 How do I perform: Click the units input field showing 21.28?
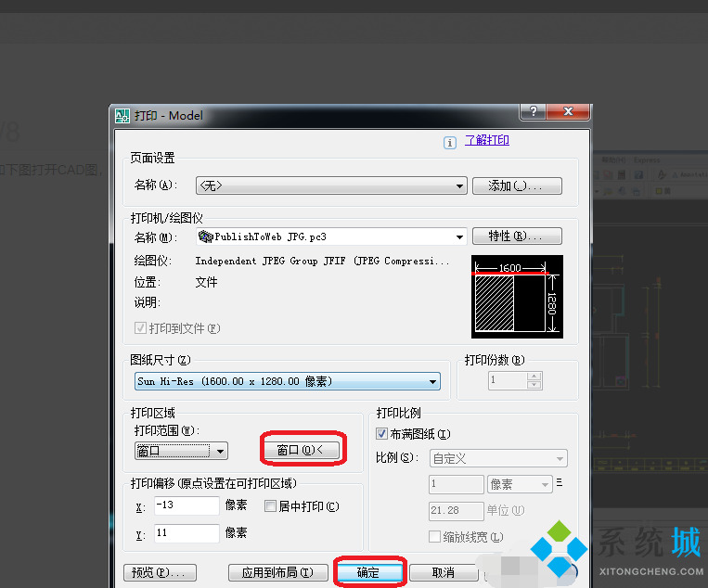(x=456, y=511)
